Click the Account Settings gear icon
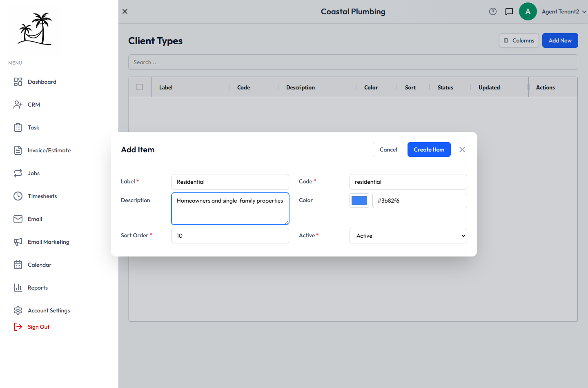588x388 pixels. point(18,310)
